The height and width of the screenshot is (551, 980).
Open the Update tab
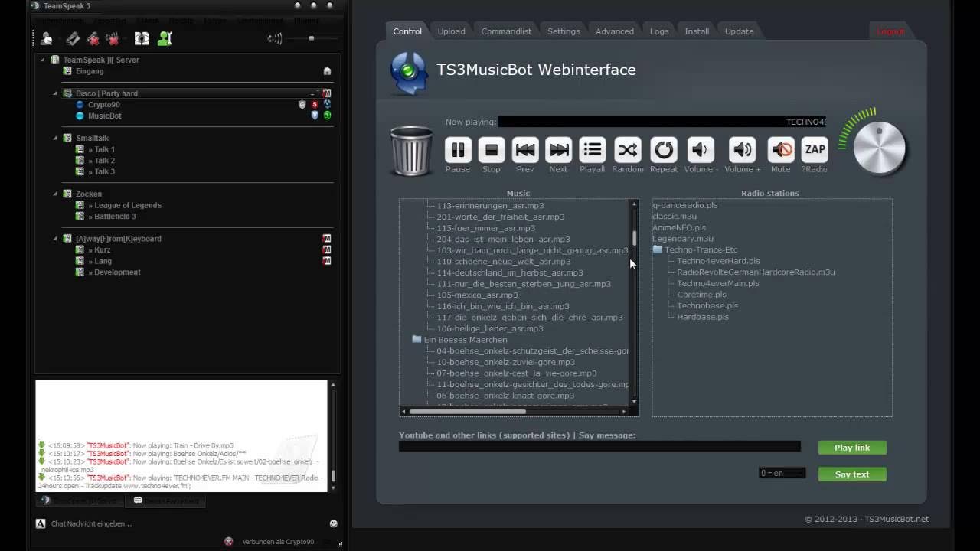coord(740,31)
